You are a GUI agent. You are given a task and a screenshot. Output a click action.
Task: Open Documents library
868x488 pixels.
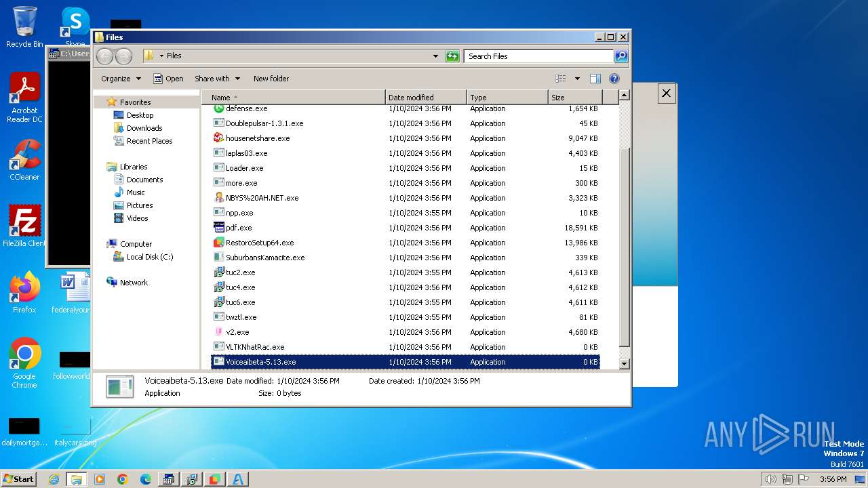click(x=144, y=180)
